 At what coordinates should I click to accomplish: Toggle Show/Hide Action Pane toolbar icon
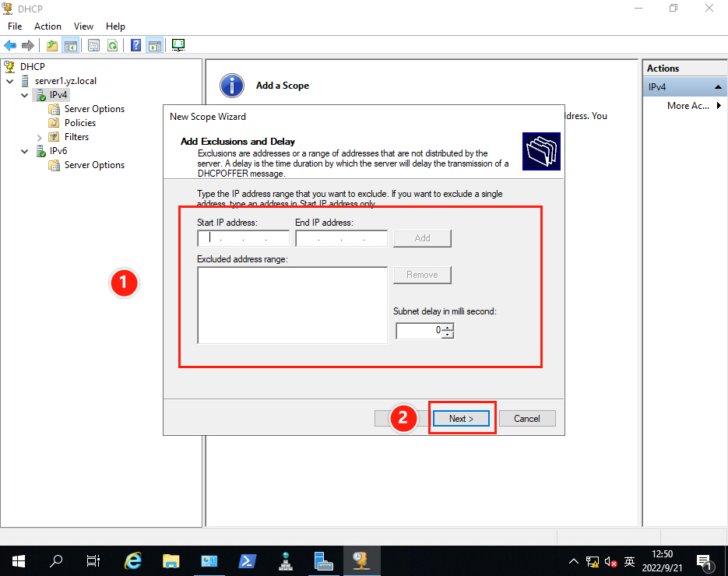point(154,46)
